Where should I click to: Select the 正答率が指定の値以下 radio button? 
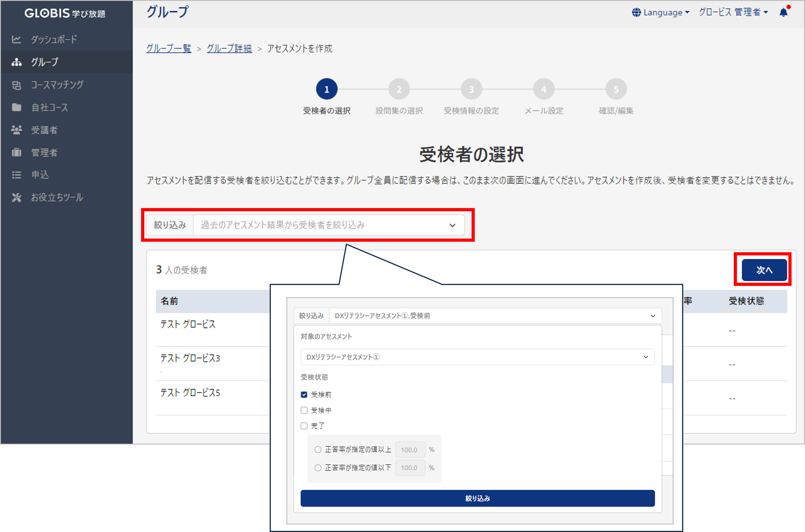(x=318, y=468)
